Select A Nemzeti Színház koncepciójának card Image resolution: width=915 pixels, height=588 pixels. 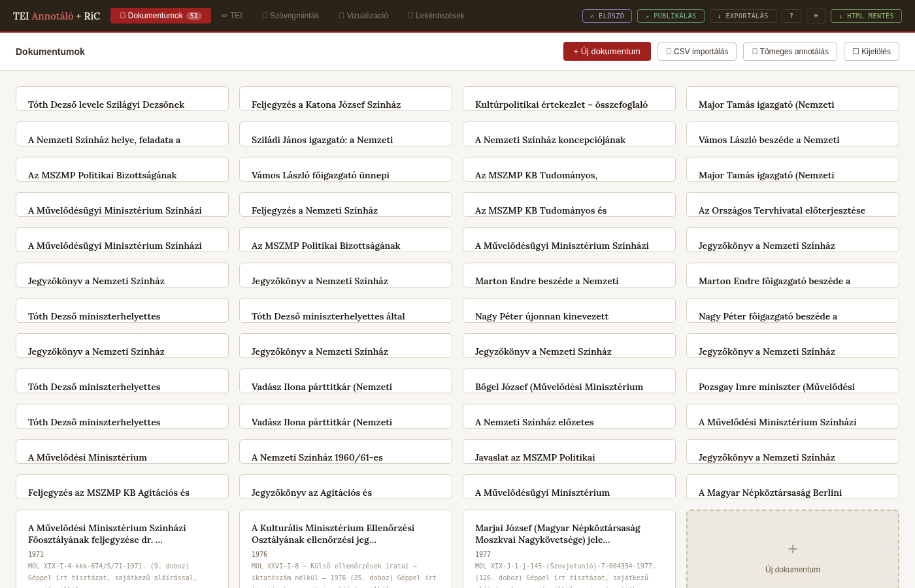pyautogui.click(x=569, y=134)
